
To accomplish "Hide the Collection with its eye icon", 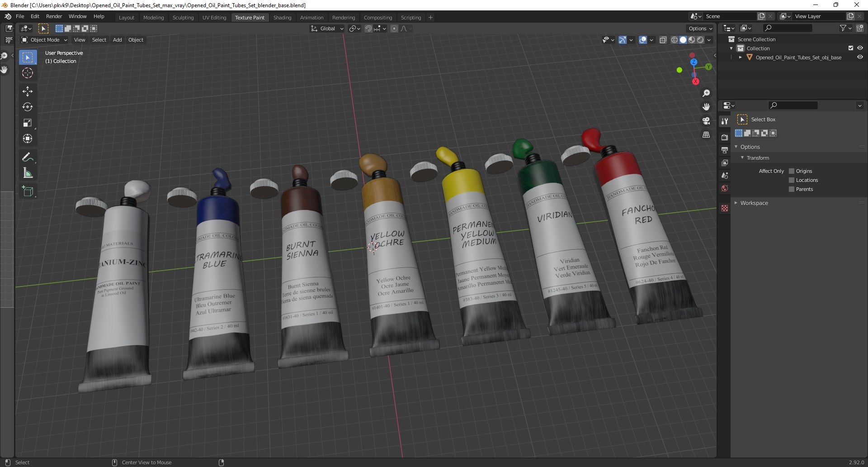I will click(x=860, y=48).
